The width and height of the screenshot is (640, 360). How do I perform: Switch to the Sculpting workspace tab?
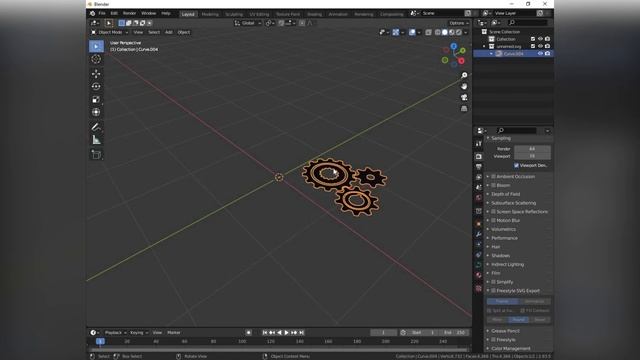click(234, 14)
